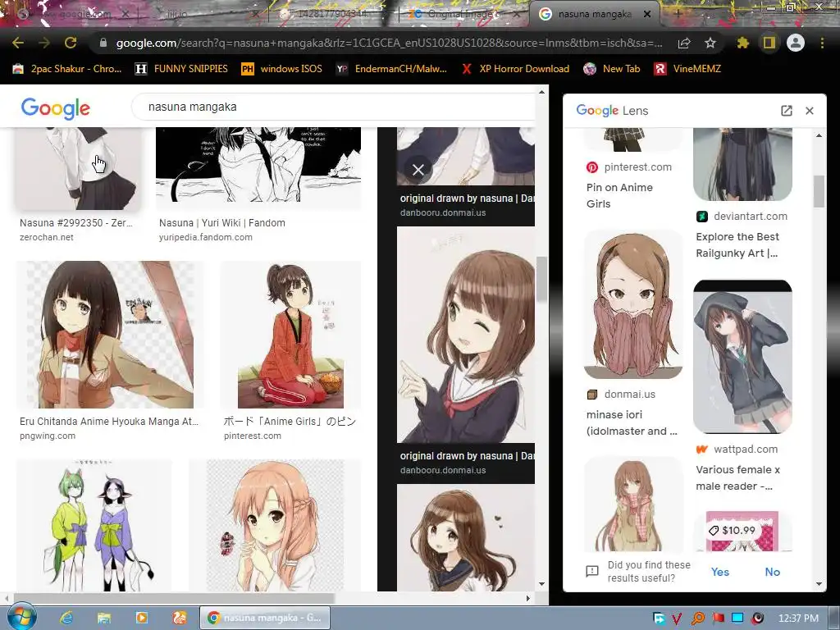Open the orange-haired girl thumbnail
The height and width of the screenshot is (630, 840).
click(x=275, y=525)
